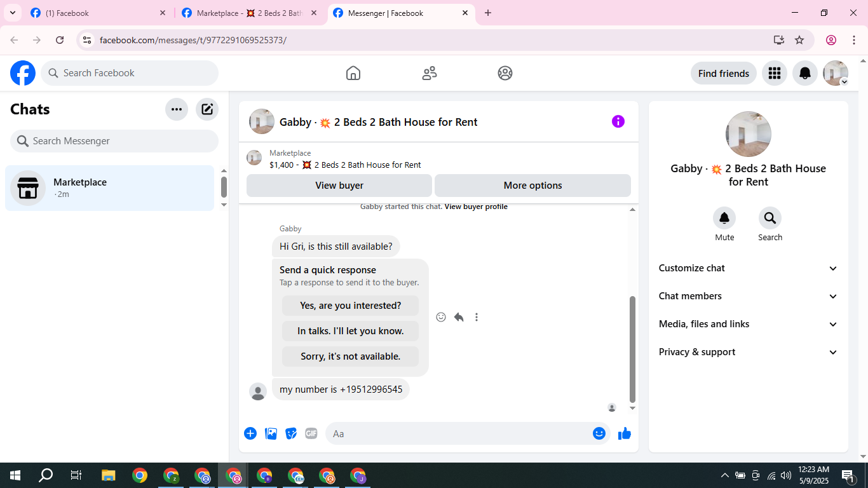Open the $1,400 2 Beds 2 Bath listing link
868x488 pixels.
[x=345, y=165]
